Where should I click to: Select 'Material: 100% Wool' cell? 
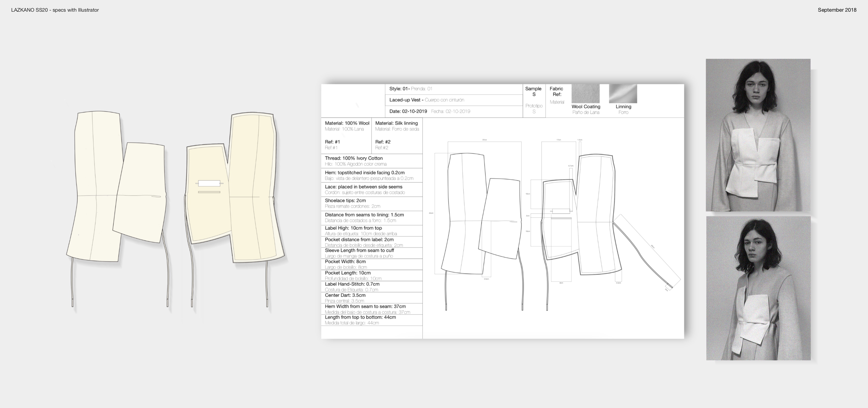click(346, 136)
